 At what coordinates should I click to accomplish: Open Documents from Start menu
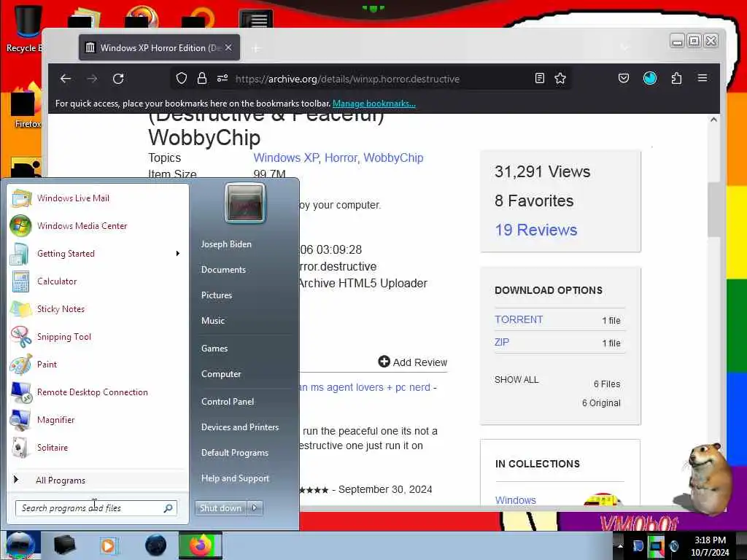tap(223, 270)
